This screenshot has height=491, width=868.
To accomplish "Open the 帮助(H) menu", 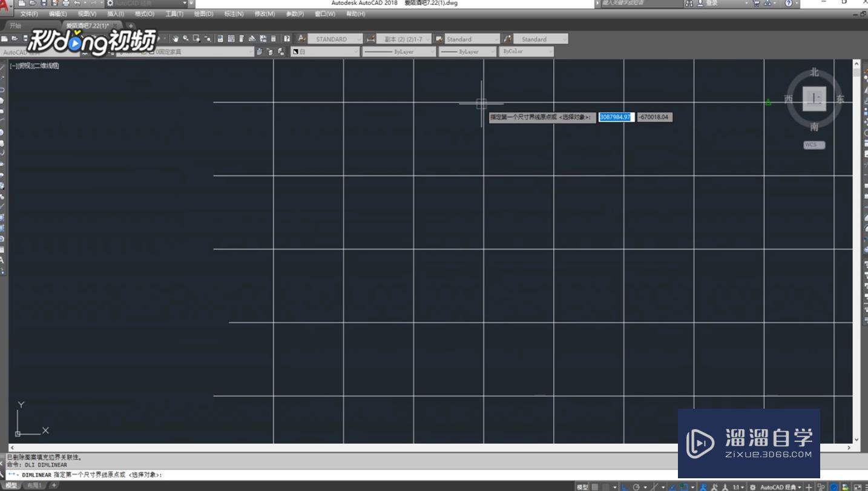I will point(356,13).
